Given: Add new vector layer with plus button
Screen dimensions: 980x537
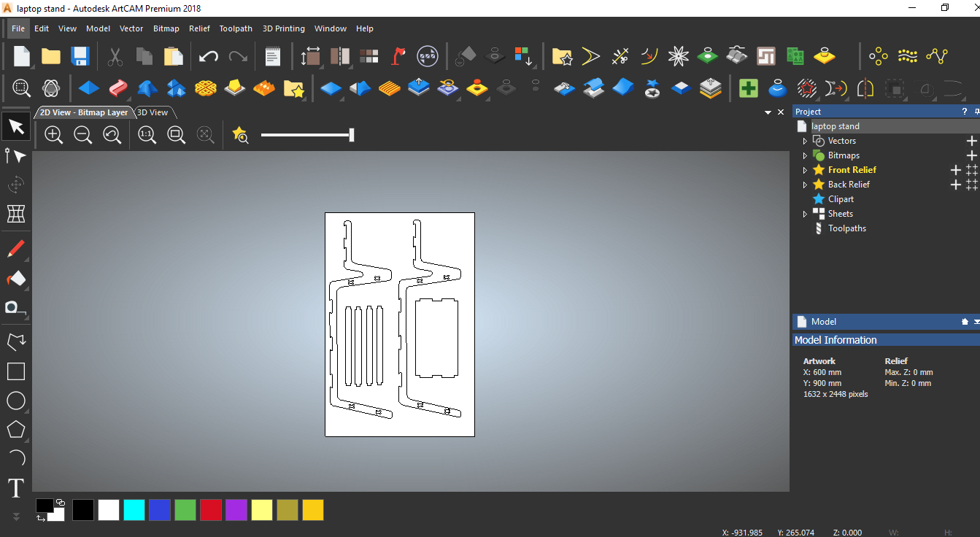Looking at the screenshot, I should (x=971, y=141).
